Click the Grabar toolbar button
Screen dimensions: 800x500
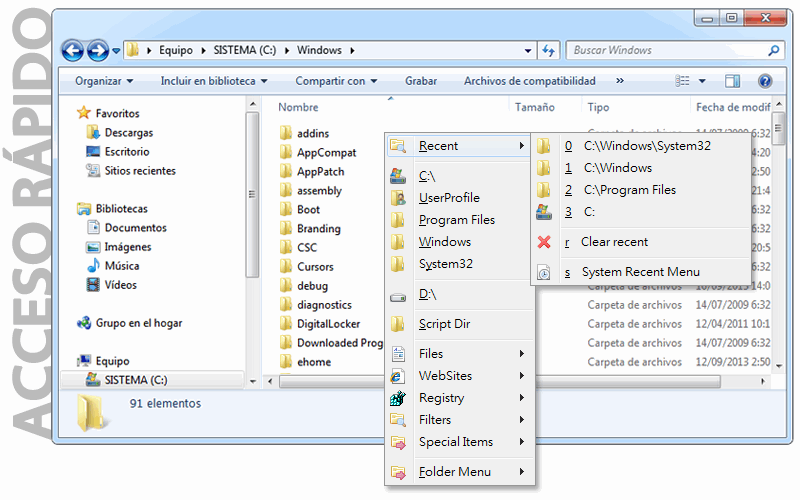click(421, 81)
